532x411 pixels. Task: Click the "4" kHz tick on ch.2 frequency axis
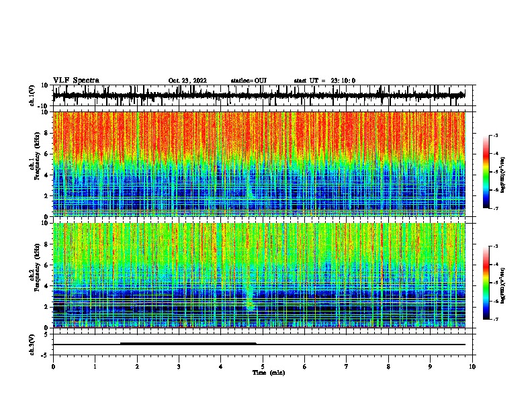pos(46,286)
